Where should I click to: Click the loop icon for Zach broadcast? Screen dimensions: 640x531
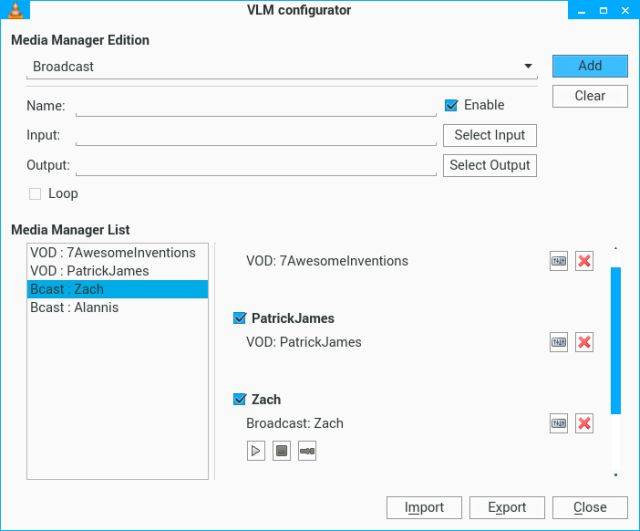pyautogui.click(x=307, y=451)
